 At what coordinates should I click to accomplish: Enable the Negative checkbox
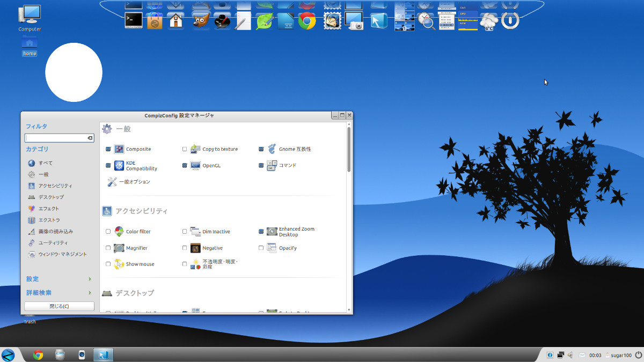click(185, 248)
